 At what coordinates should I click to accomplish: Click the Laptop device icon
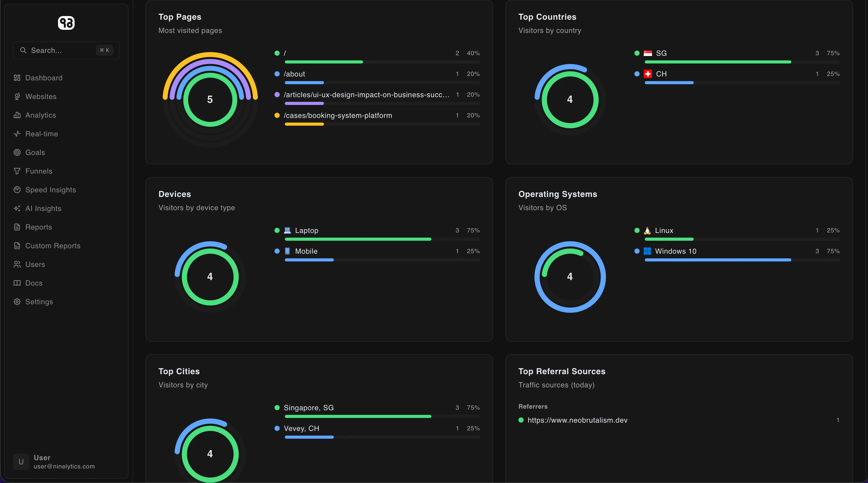click(x=287, y=230)
